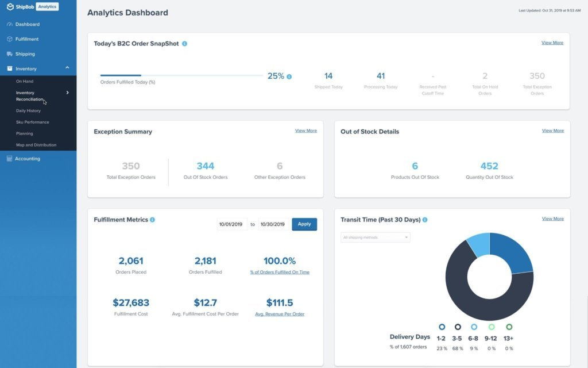Click the 10/01/2019 start date field
The width and height of the screenshot is (588, 368).
(230, 224)
